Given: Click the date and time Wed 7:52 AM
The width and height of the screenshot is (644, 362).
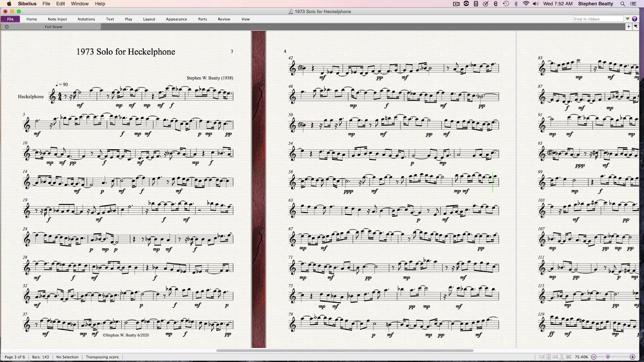Looking at the screenshot, I should (x=558, y=4).
